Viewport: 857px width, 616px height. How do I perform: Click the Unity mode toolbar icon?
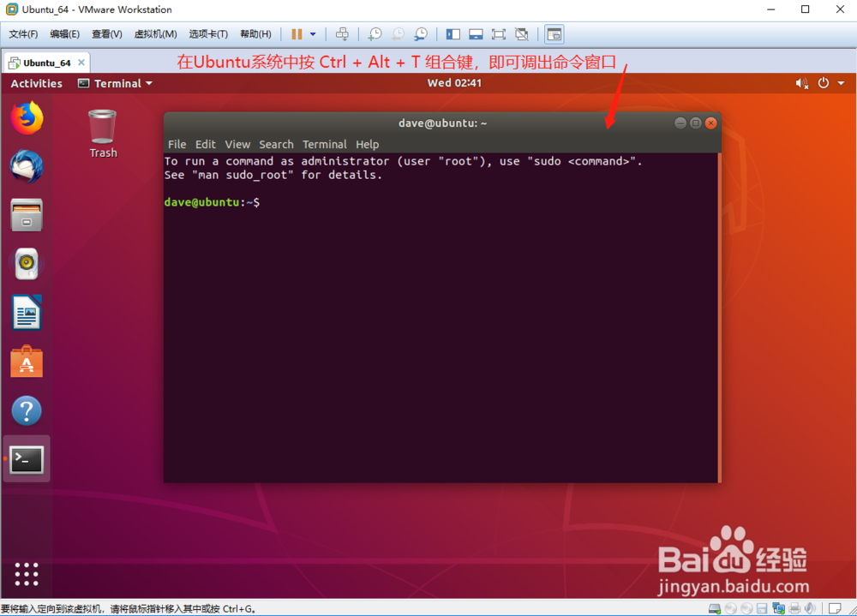tap(522, 34)
